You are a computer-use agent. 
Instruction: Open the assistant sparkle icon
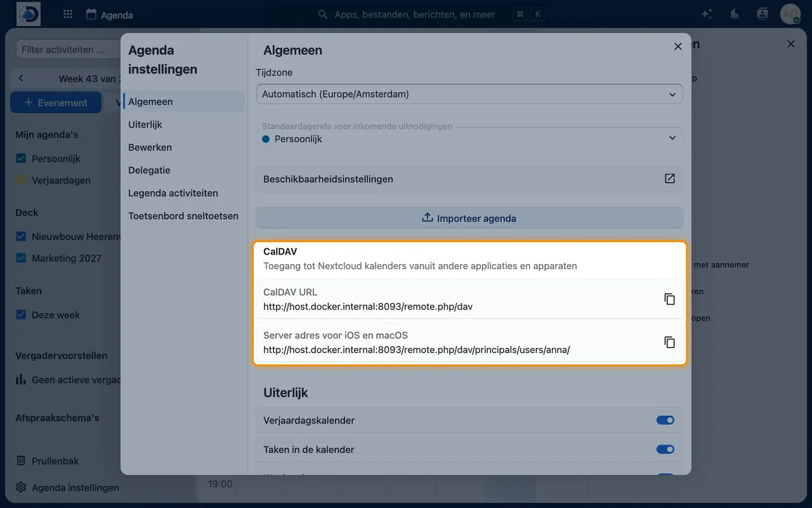click(707, 14)
